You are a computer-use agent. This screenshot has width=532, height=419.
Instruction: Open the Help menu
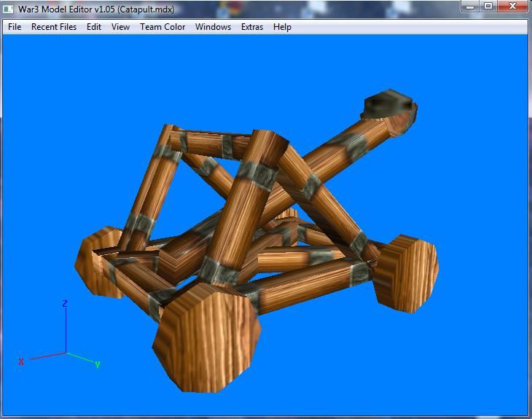(282, 27)
